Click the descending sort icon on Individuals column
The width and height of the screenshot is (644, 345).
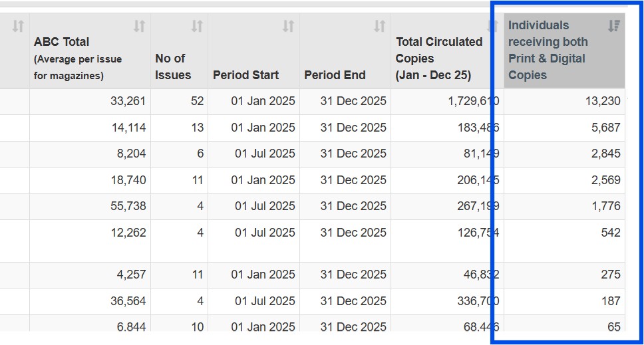click(x=614, y=26)
